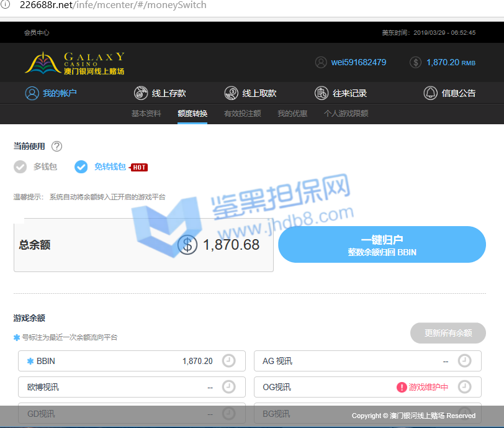The image size is (504, 428).
Task: Click the clock icon in BBIN row
Action: (x=228, y=361)
